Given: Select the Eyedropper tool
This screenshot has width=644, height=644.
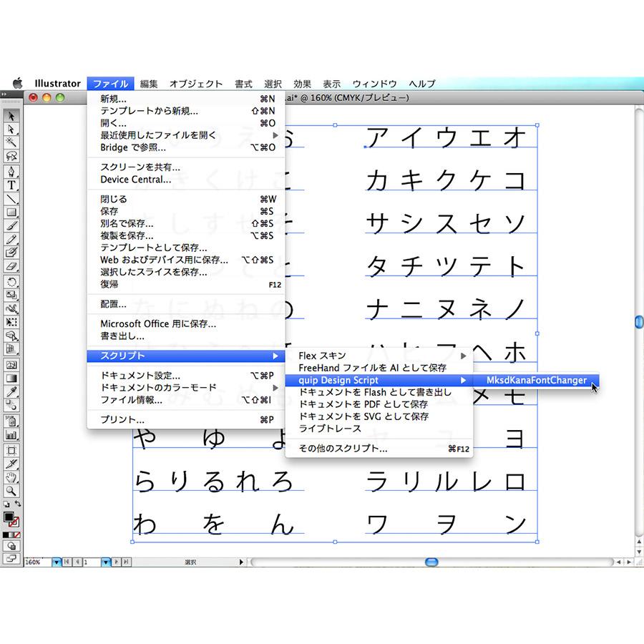Looking at the screenshot, I should tap(11, 392).
